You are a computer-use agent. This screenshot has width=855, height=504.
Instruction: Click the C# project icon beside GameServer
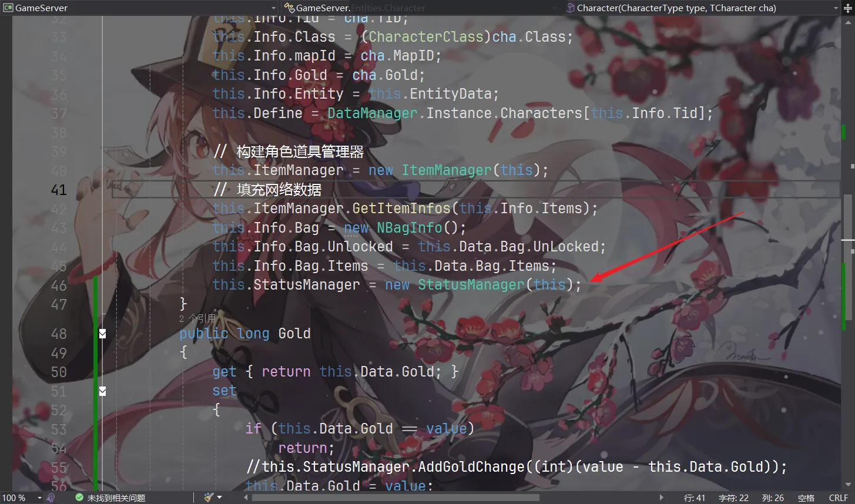pos(8,8)
